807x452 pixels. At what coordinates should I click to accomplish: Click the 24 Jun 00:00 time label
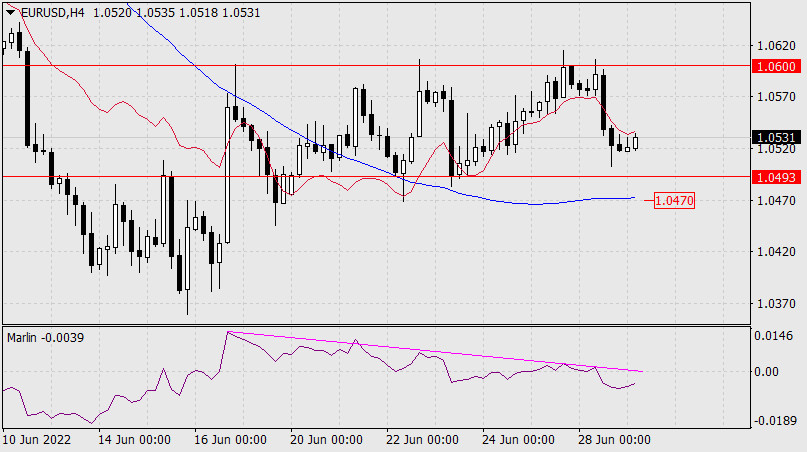518,440
